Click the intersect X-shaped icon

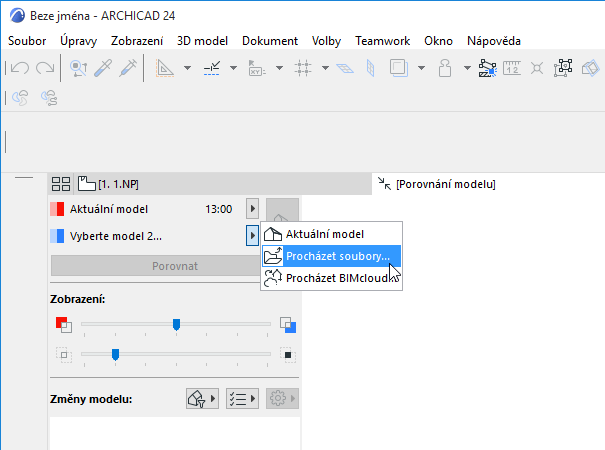(x=537, y=69)
